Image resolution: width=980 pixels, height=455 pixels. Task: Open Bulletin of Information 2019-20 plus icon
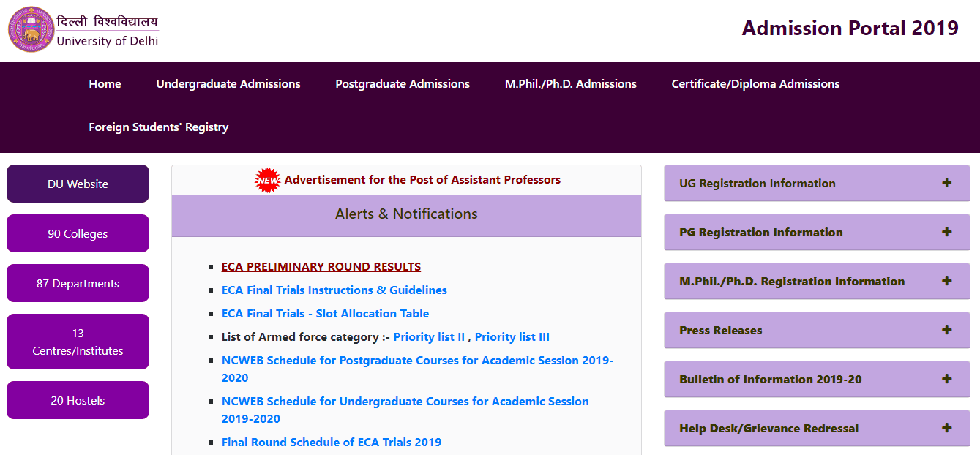coord(946,379)
